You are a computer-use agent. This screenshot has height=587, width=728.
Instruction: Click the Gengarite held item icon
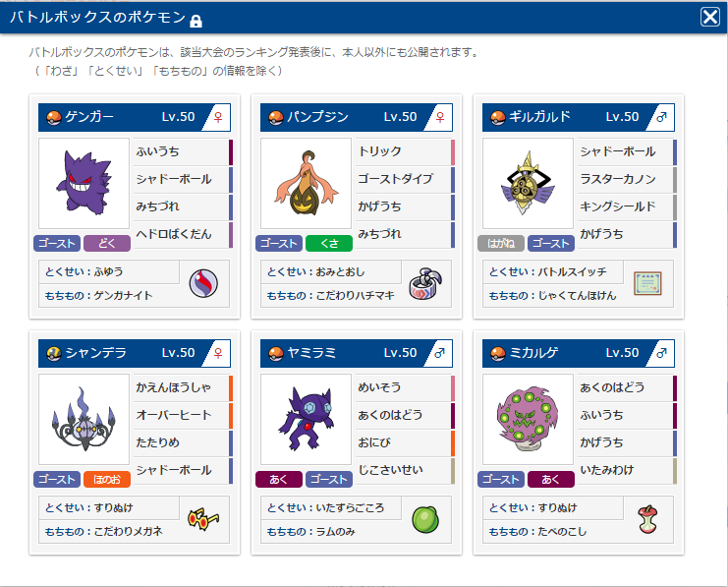[x=203, y=283]
